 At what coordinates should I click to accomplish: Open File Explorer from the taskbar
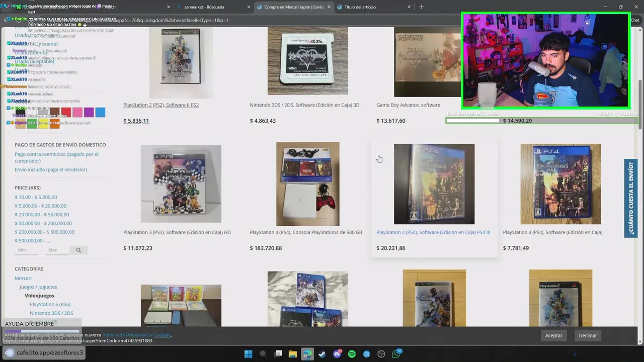pyautogui.click(x=293, y=354)
